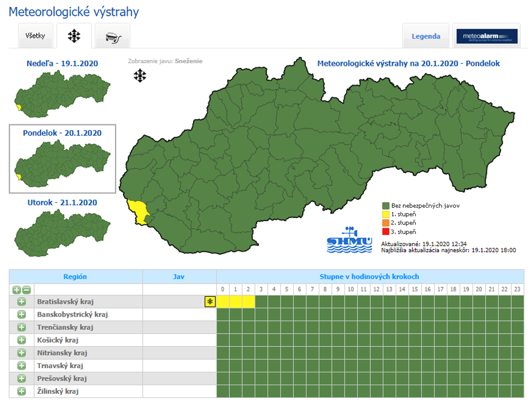The width and height of the screenshot is (532, 408).
Task: Open the Legenda tab
Action: [426, 36]
